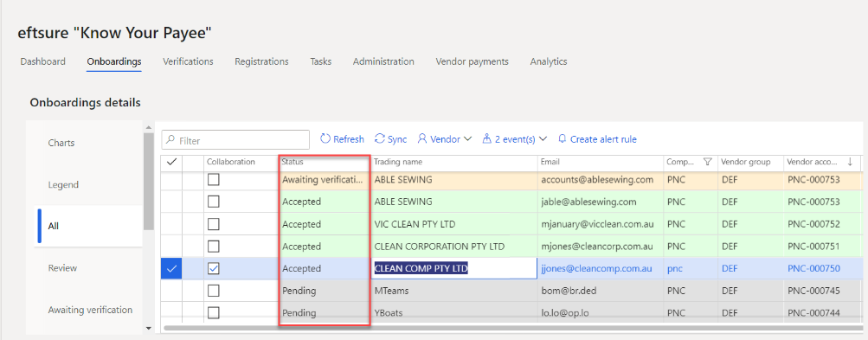Switch to the Analytics tab
The image size is (868, 340).
pyautogui.click(x=548, y=61)
